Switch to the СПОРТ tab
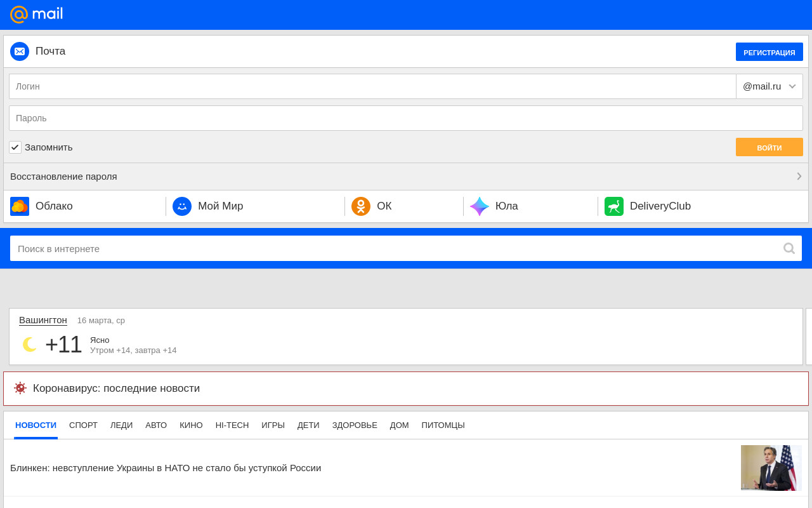812x508 pixels. click(83, 425)
